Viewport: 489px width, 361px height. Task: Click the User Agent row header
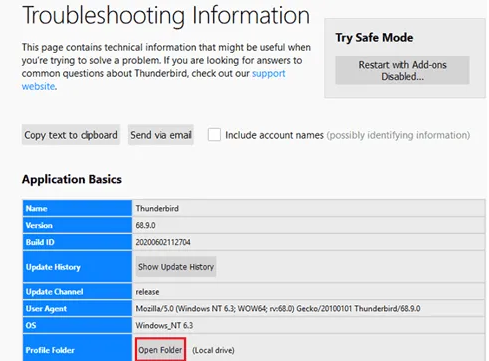(x=77, y=308)
